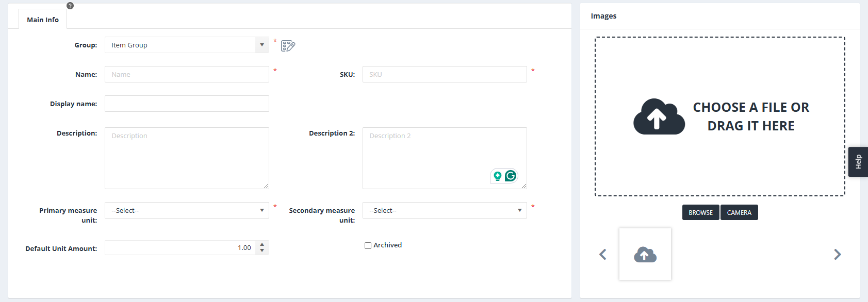Select the cloud upload thumbnail placeholder
Viewport: 868px width, 302px height.
(x=645, y=255)
